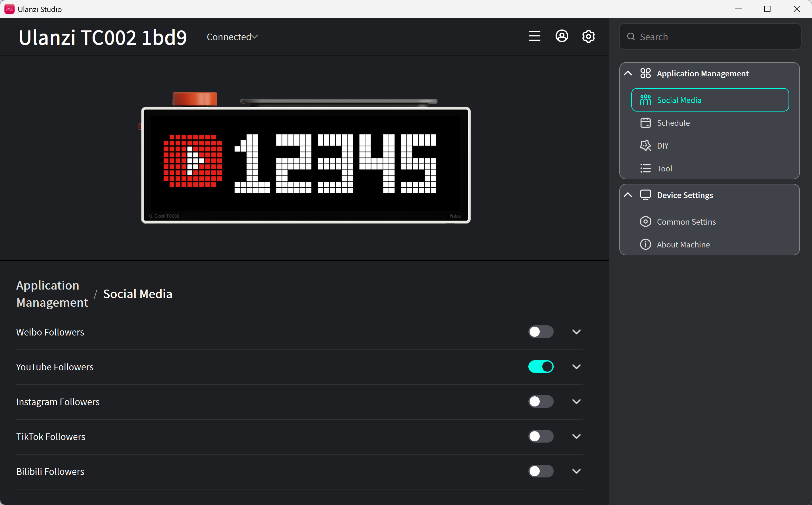Expand the Weibo Followers row chevron
Viewport: 812px width, 505px height.
point(576,332)
